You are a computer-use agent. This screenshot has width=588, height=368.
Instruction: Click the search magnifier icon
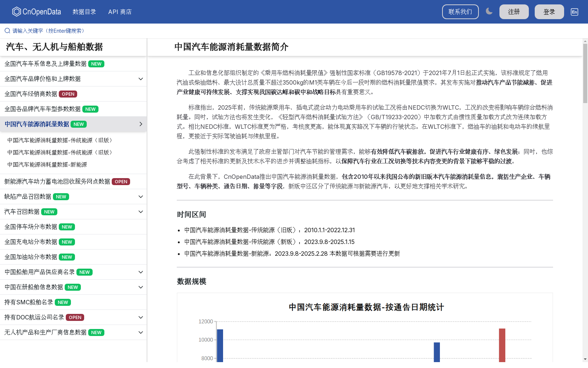click(x=7, y=31)
